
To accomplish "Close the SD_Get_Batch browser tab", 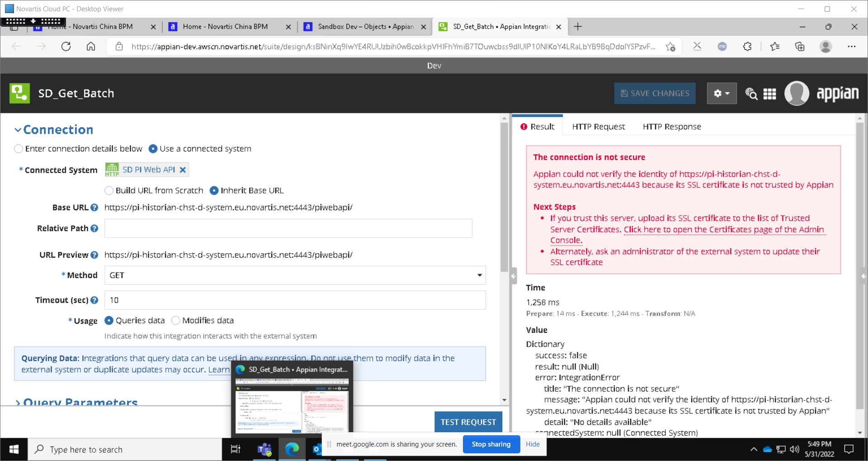I will (558, 27).
